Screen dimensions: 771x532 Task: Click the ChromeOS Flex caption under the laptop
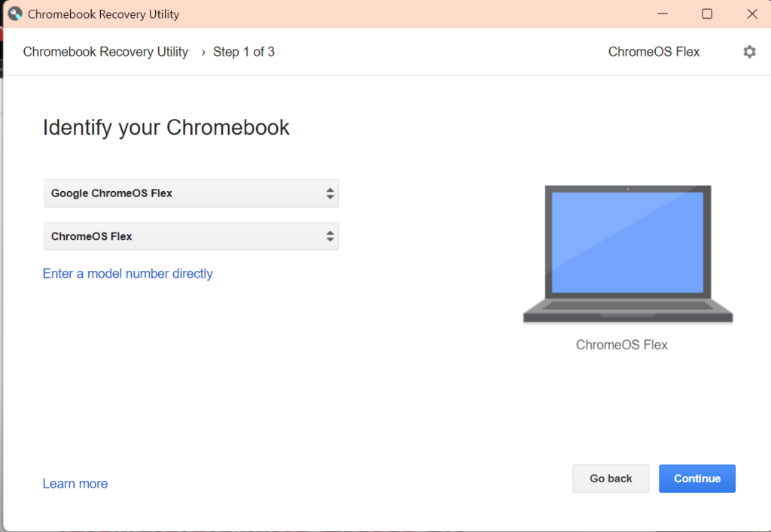622,345
